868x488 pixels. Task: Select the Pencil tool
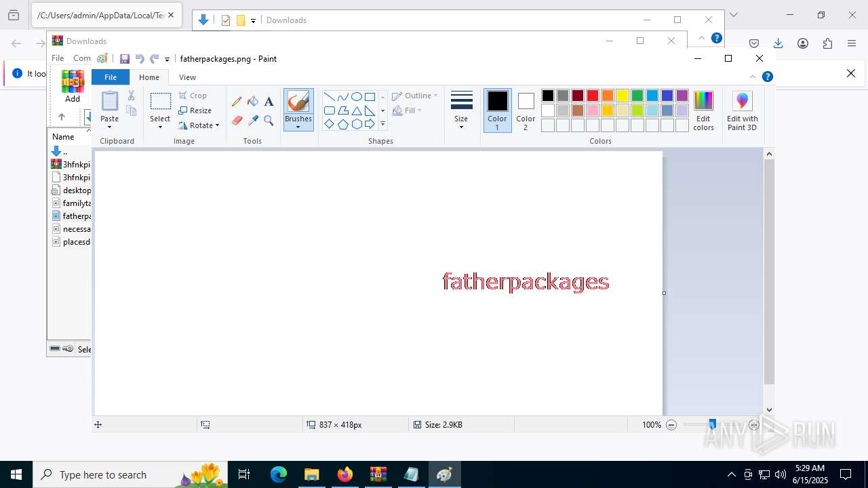pyautogui.click(x=237, y=102)
